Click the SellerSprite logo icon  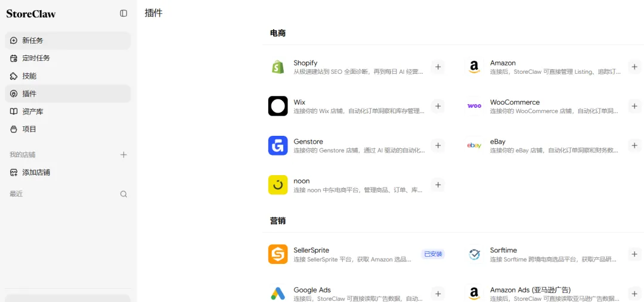coord(278,254)
